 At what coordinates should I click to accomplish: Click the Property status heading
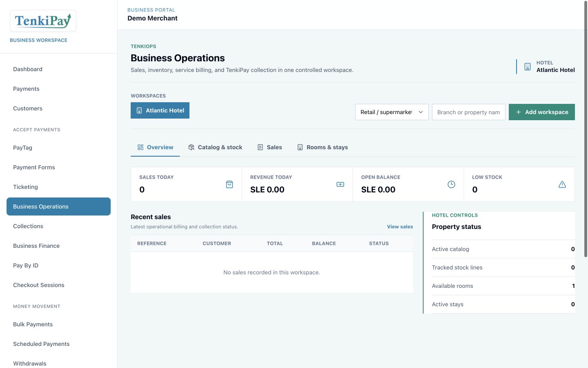coord(457,227)
